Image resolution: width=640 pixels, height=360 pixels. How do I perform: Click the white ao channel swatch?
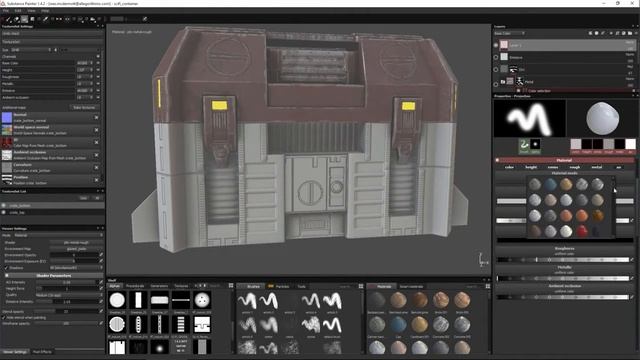pos(631,144)
